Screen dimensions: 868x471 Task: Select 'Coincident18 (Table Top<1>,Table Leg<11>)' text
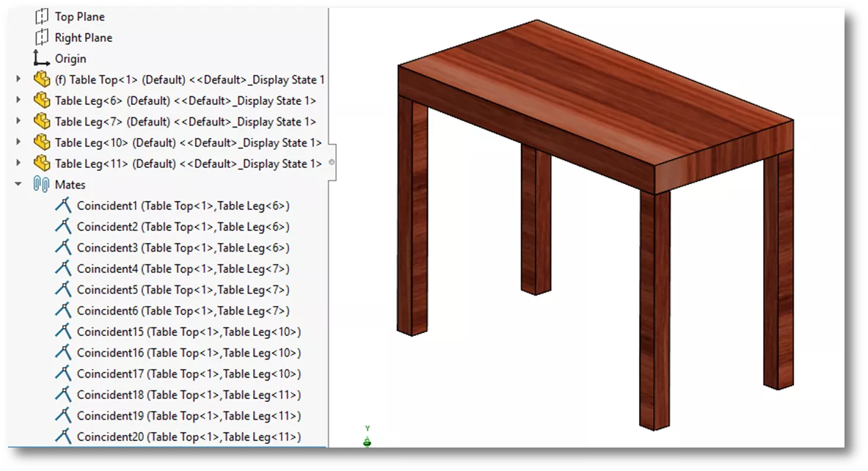pyautogui.click(x=189, y=395)
